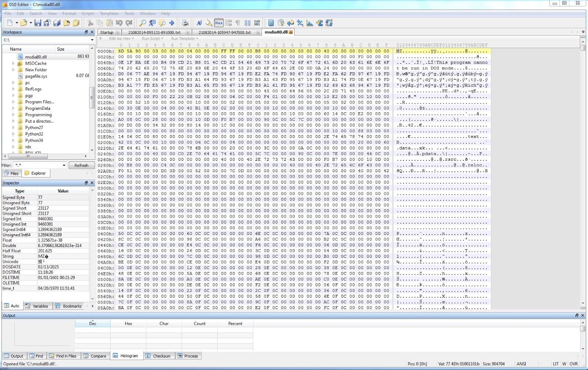Open the Scripts menu

87,13
